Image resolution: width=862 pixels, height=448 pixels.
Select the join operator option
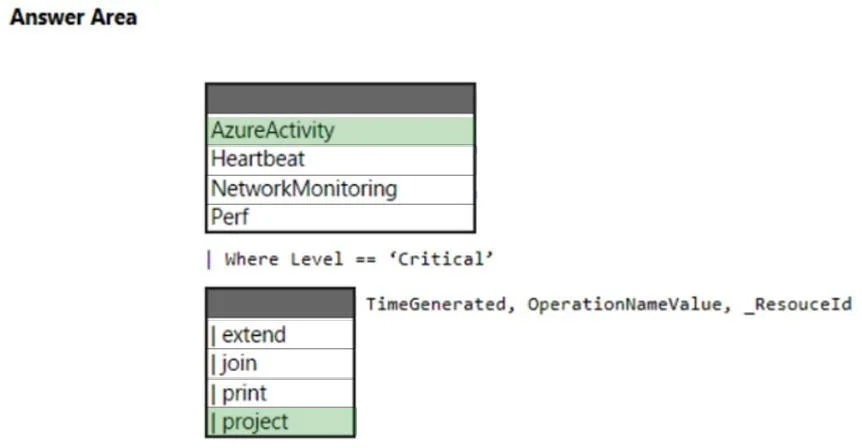click(x=280, y=364)
